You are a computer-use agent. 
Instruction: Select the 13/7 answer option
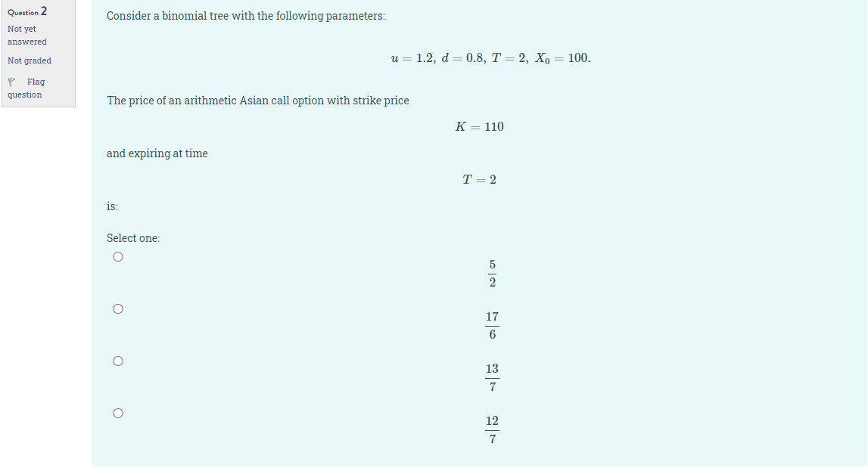pyautogui.click(x=118, y=361)
